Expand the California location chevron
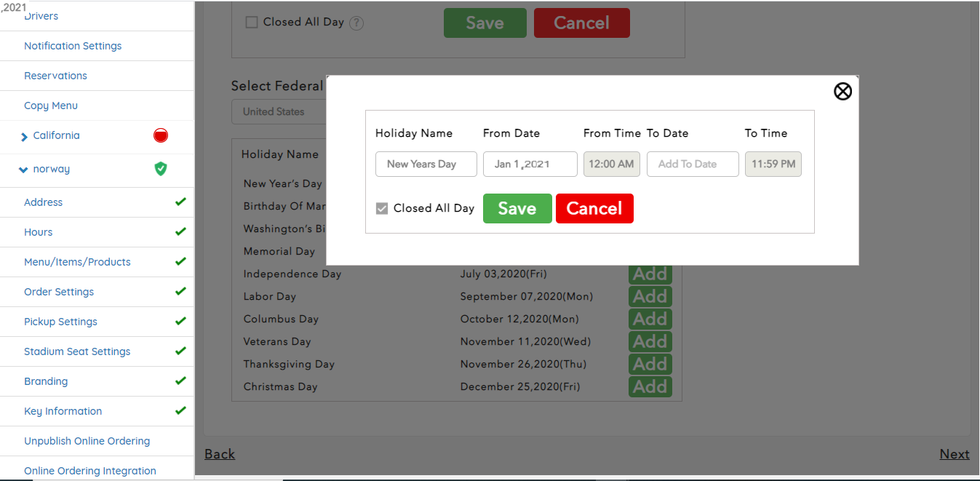The image size is (980, 481). click(24, 136)
